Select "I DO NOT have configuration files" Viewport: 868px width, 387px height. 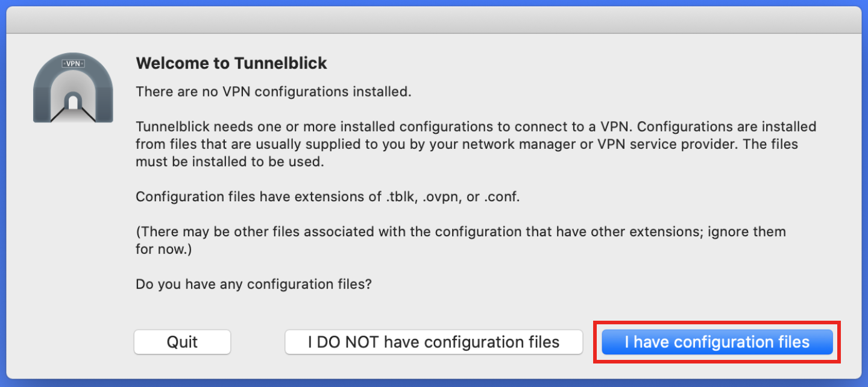[433, 342]
